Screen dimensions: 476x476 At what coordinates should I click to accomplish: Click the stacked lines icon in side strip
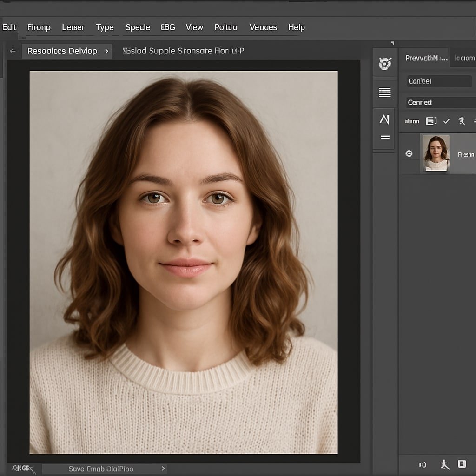pos(385,93)
